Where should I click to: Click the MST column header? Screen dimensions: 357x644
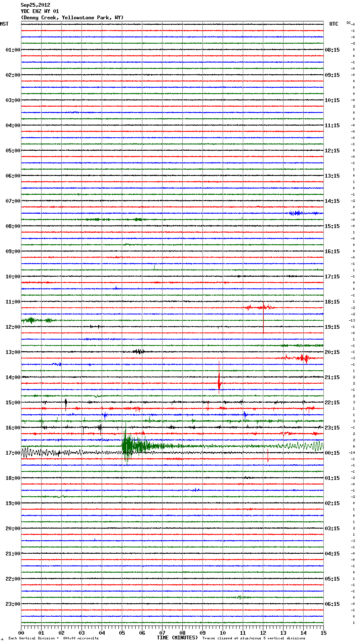pyautogui.click(x=4, y=24)
